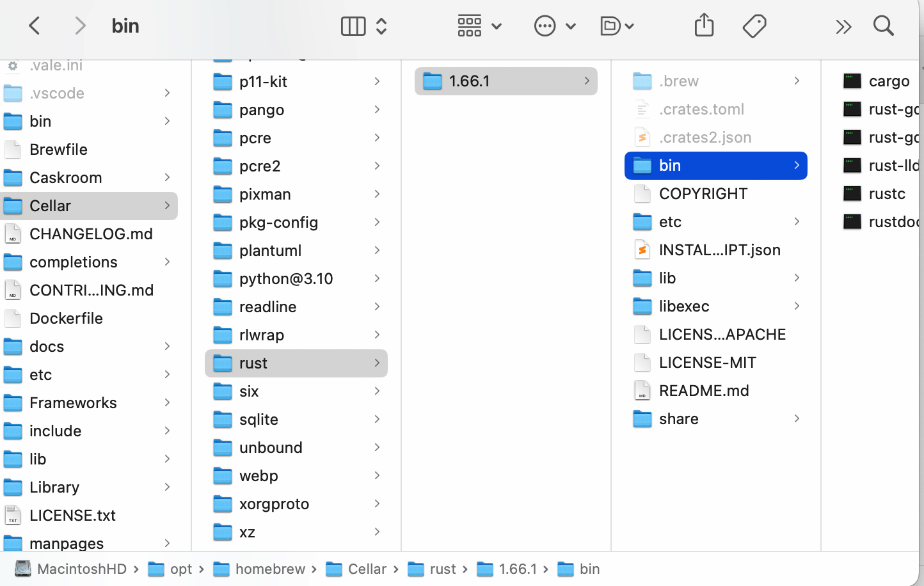The height and width of the screenshot is (586, 924).
Task: Click the forward navigation arrow
Action: (x=79, y=26)
